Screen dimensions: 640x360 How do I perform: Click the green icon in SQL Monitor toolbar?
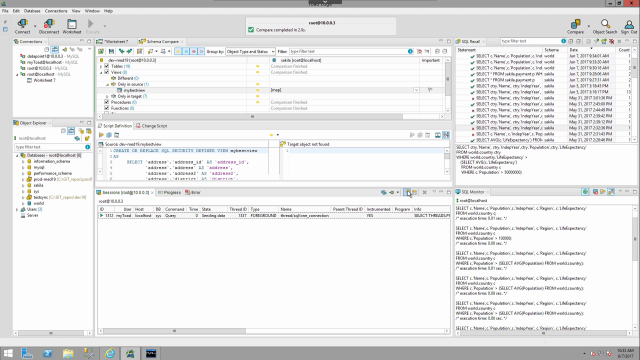(585, 192)
